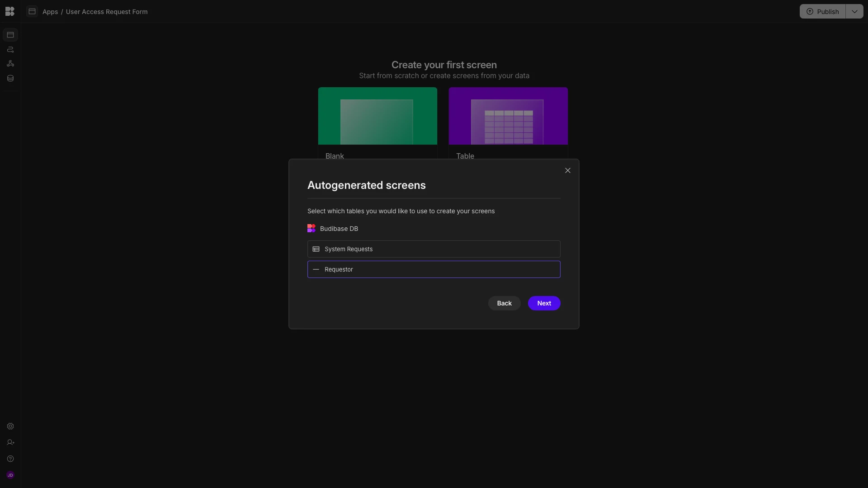Viewport: 868px width, 488px height.
Task: Open Settings gear in the sidebar
Action: (10, 426)
